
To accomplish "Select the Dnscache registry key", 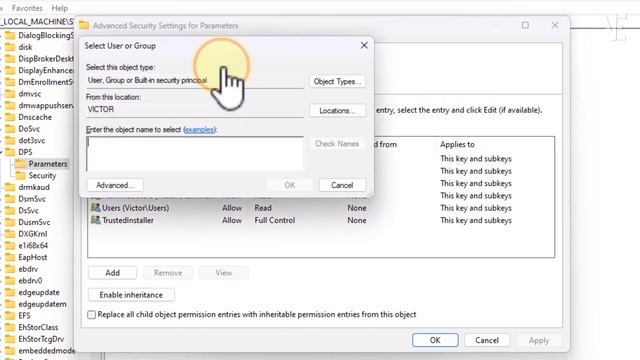I will click(x=35, y=117).
